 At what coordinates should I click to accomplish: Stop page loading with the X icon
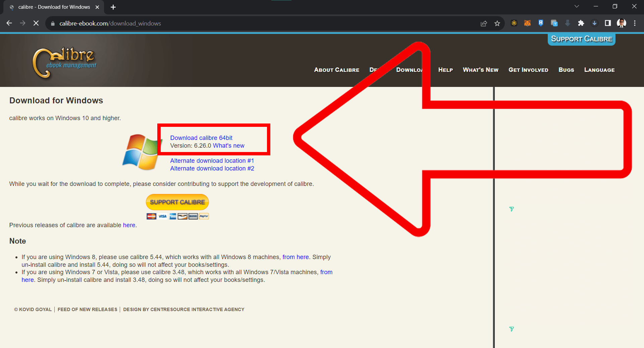point(36,23)
